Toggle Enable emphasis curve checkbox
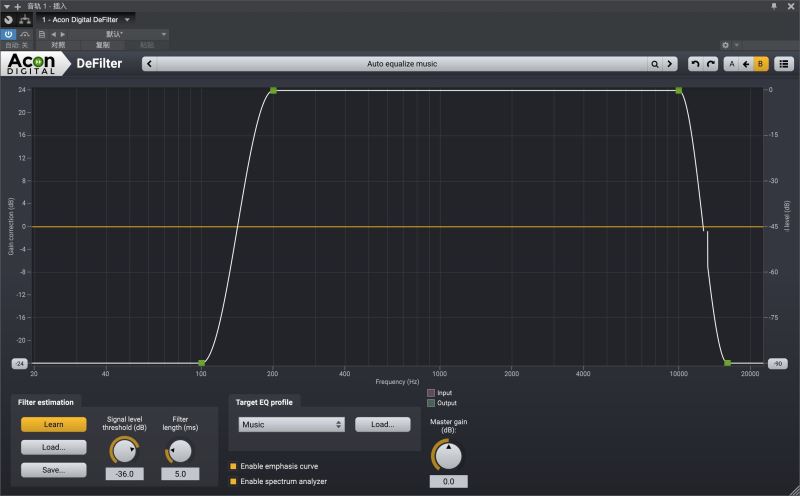 point(233,466)
